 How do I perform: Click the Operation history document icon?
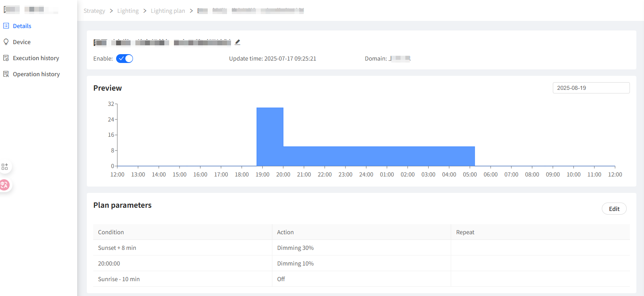(x=6, y=74)
